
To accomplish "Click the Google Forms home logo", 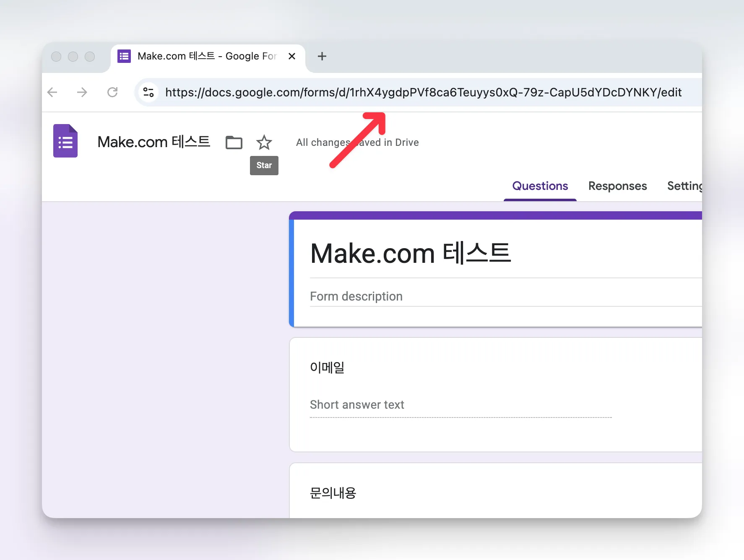I will [x=65, y=141].
